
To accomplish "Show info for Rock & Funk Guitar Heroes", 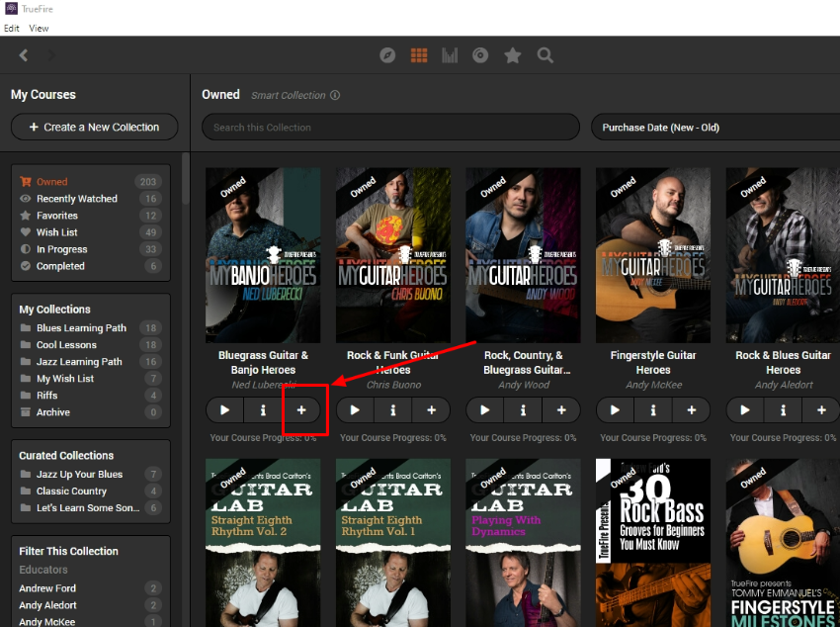I will coord(393,410).
